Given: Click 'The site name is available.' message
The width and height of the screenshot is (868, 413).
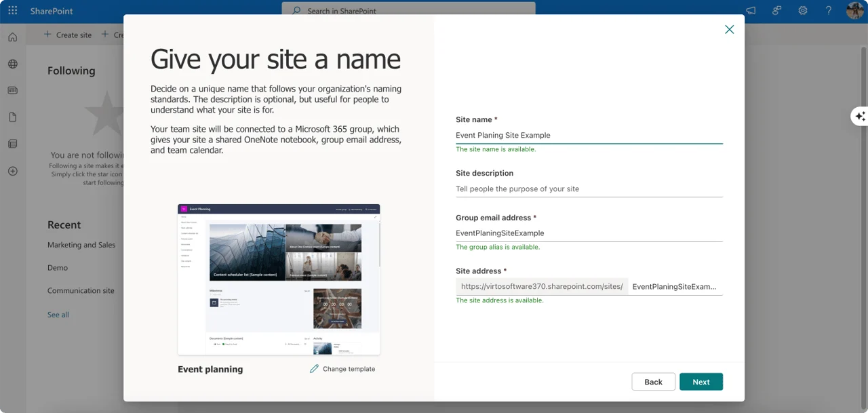Looking at the screenshot, I should pos(496,149).
